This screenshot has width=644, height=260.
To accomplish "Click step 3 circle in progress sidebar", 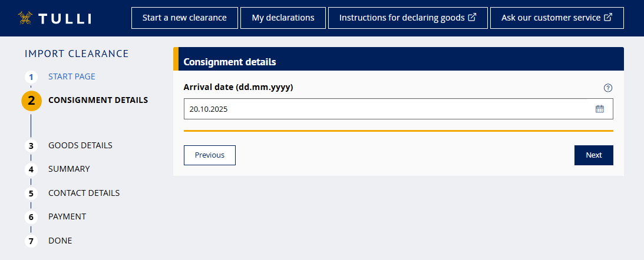I will pyautogui.click(x=31, y=146).
